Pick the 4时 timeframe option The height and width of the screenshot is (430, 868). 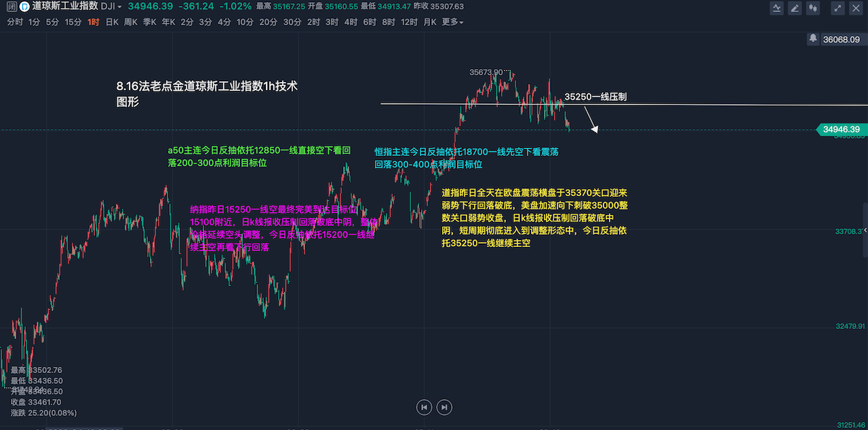click(x=351, y=22)
